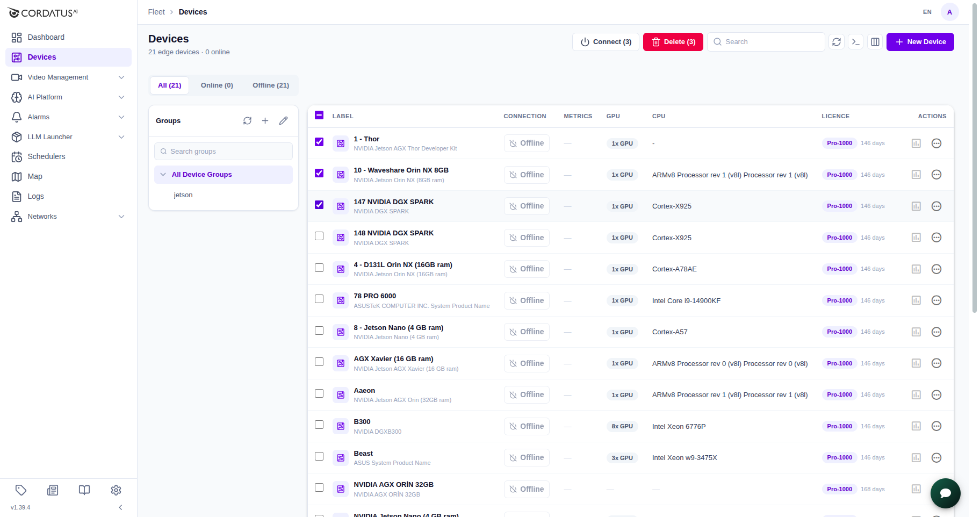Open actions menu for 1 - Thor

pos(936,143)
